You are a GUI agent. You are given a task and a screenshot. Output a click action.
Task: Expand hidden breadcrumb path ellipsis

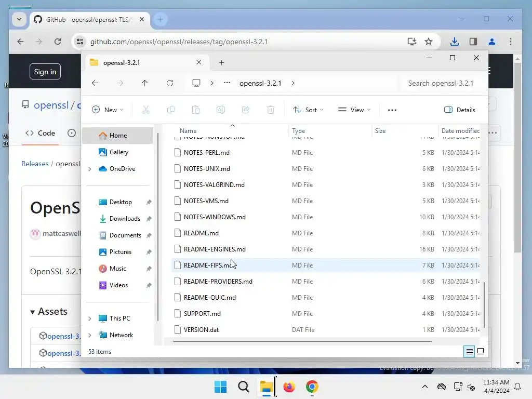click(227, 83)
